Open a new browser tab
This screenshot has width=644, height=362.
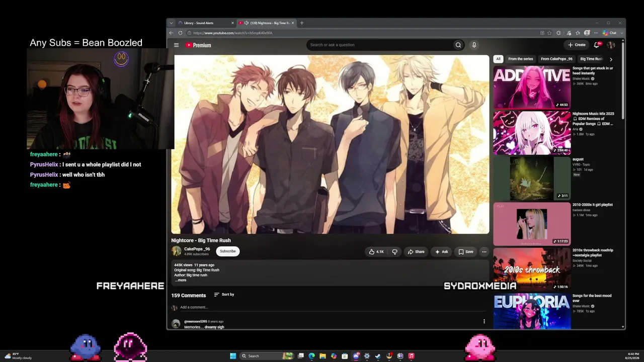pyautogui.click(x=302, y=23)
